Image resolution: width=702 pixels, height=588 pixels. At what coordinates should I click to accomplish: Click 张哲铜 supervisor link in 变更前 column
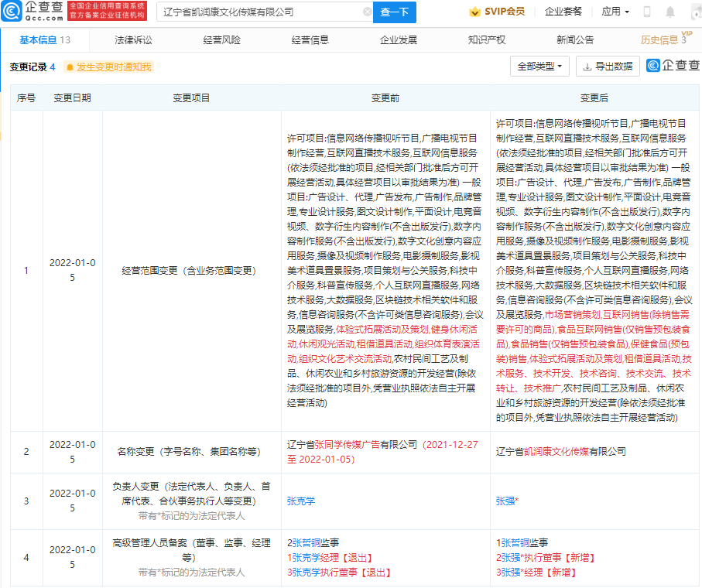pos(306,543)
